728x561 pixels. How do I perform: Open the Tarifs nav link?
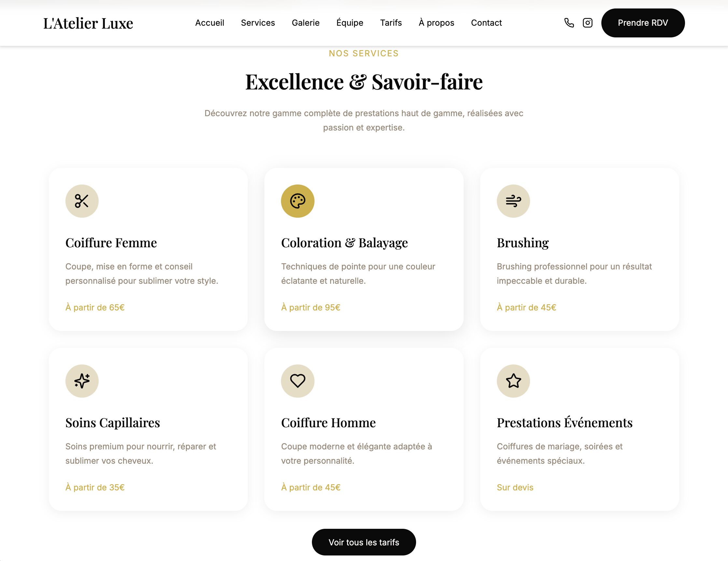pos(391,23)
